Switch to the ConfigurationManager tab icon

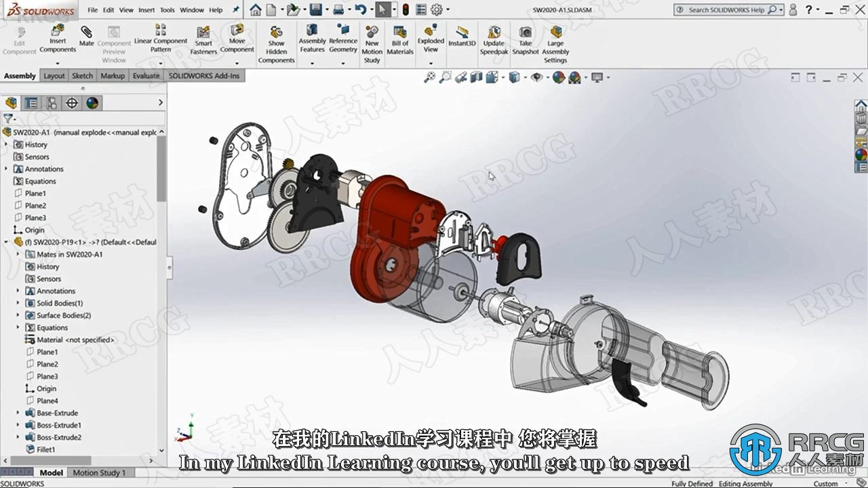click(52, 103)
